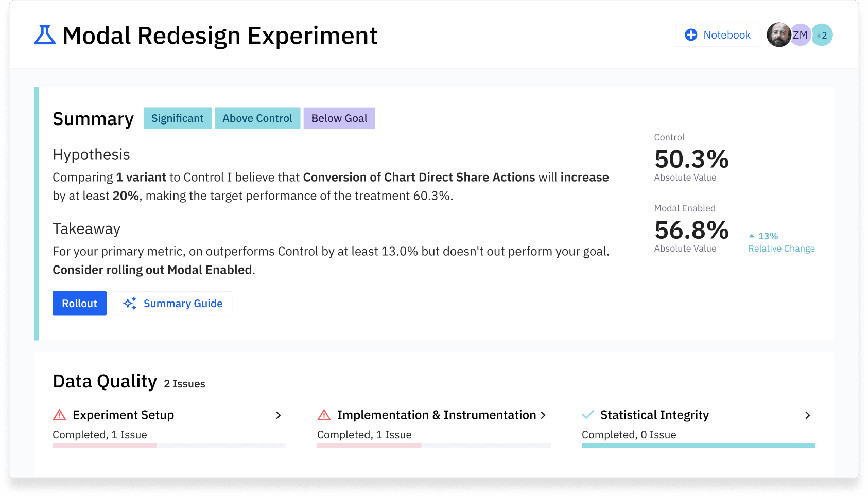Click the checkmark icon next to Statistical Integrity

coord(588,414)
